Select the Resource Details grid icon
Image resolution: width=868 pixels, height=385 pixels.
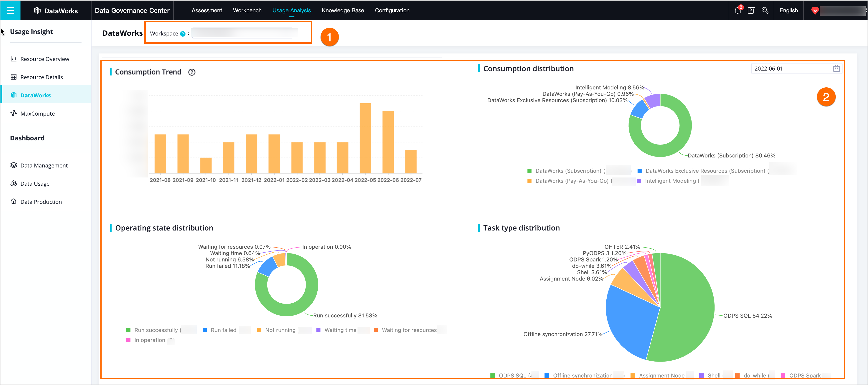pos(13,77)
